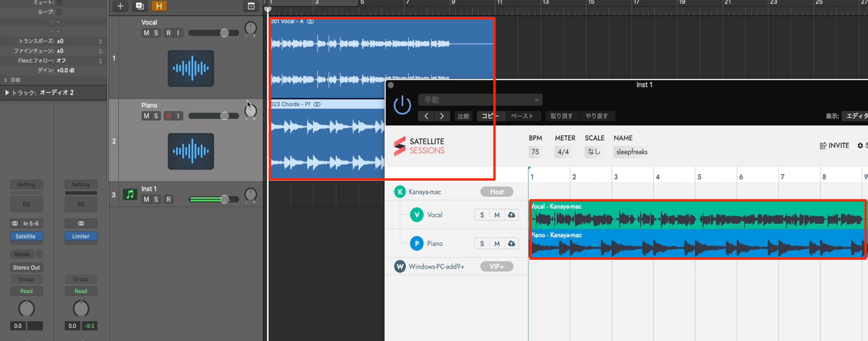Image resolution: width=868 pixels, height=341 pixels.
Task: Open the Stereo Out output slot
Action: [26, 268]
